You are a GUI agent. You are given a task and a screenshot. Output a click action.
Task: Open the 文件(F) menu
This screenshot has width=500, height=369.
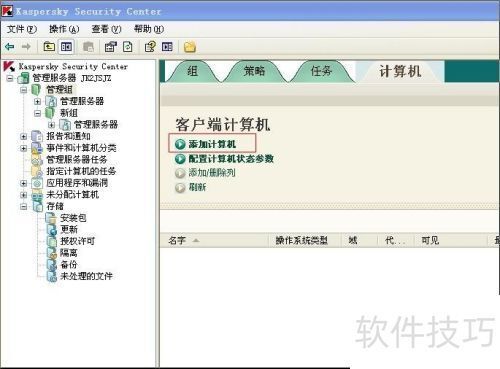point(22,29)
